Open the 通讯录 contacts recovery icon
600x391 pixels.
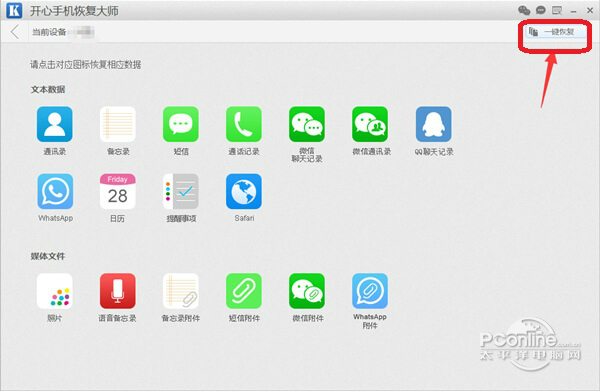(x=54, y=124)
